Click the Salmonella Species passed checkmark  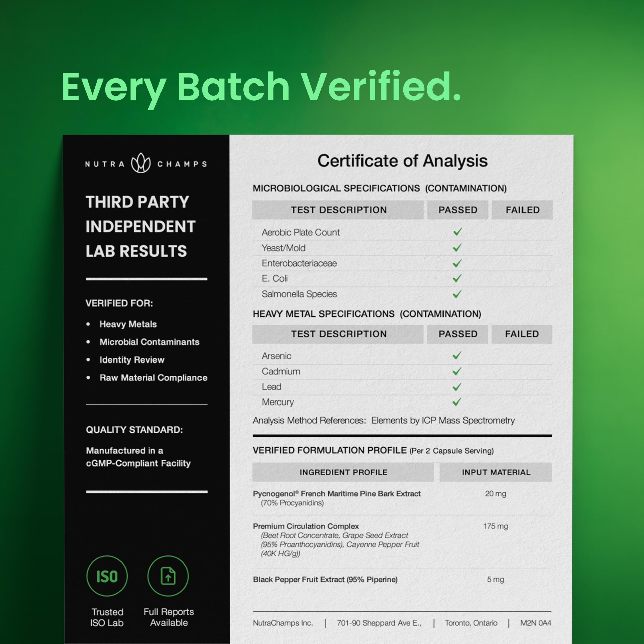coord(457,294)
